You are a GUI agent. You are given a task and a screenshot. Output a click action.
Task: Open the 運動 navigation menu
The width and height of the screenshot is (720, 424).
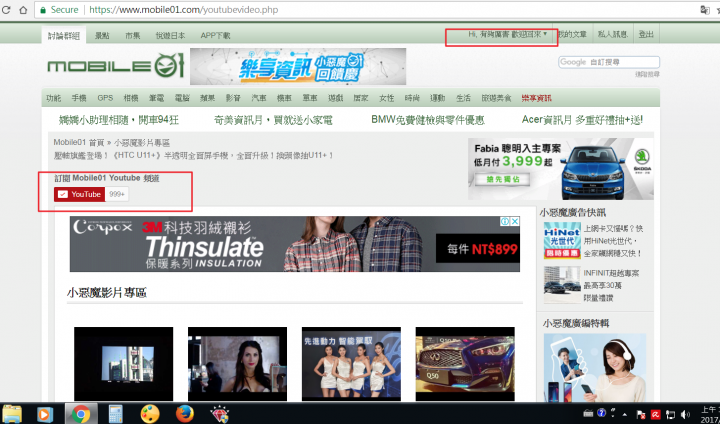click(x=438, y=98)
